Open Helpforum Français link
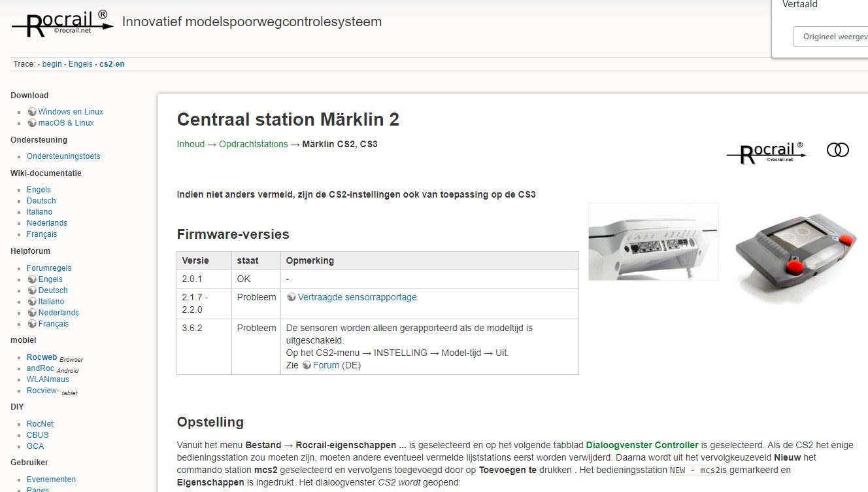Viewport: 868px width, 492px height. pos(54,324)
